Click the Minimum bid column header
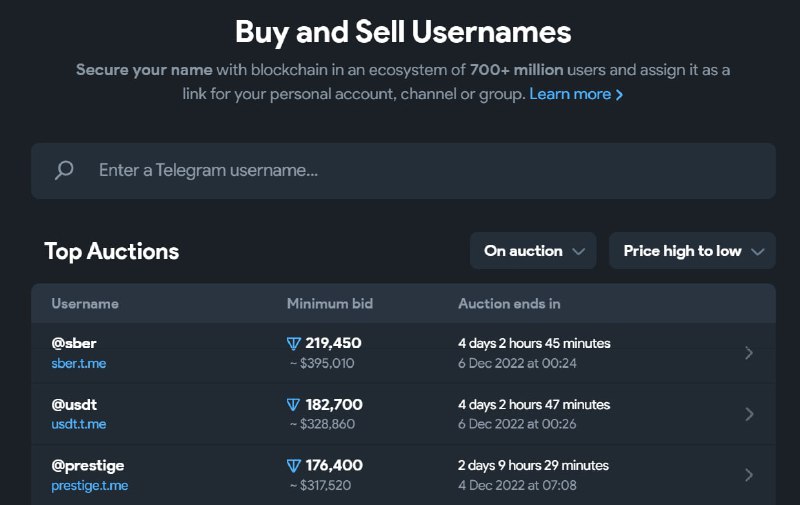The width and height of the screenshot is (800, 505). [330, 303]
